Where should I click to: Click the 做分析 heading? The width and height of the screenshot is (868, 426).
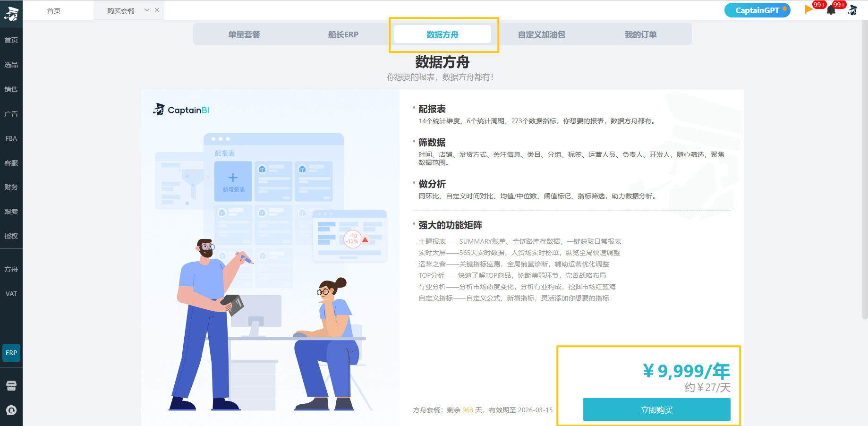click(x=432, y=184)
